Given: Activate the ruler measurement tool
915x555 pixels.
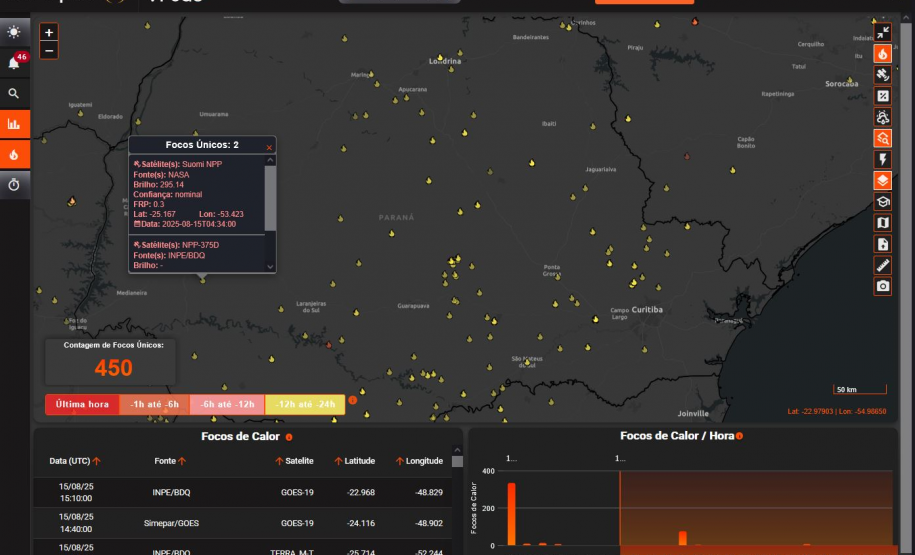Looking at the screenshot, I should (883, 265).
